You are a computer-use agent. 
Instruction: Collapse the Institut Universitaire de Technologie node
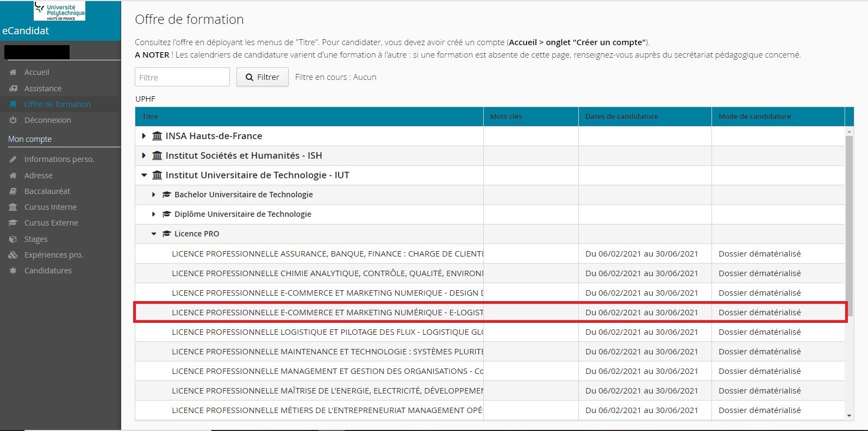click(x=144, y=175)
